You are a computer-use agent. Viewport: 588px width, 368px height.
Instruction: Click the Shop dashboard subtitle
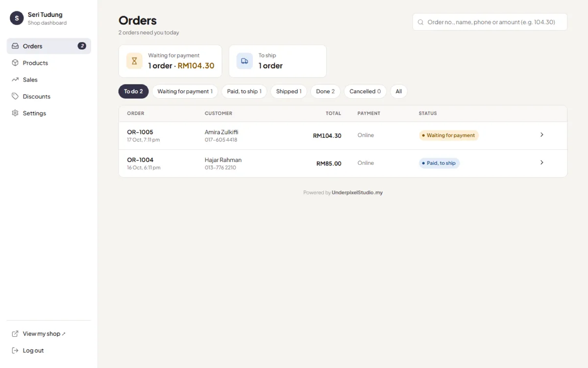pos(47,23)
